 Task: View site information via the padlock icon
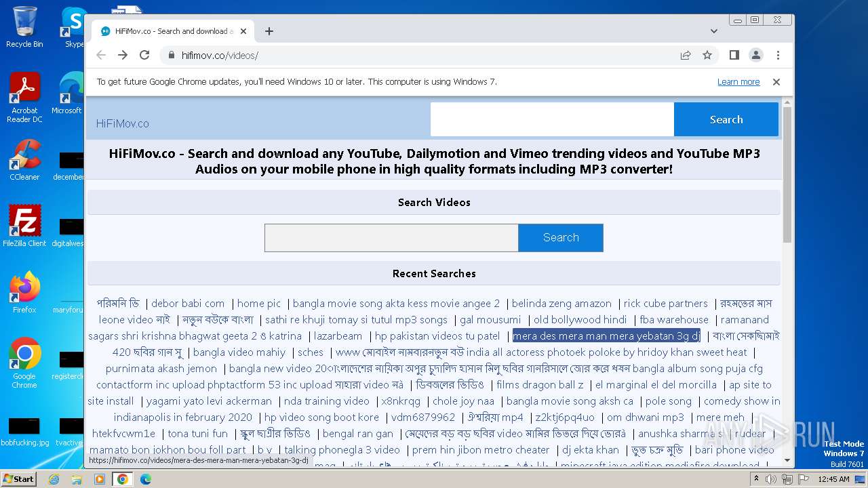click(171, 55)
